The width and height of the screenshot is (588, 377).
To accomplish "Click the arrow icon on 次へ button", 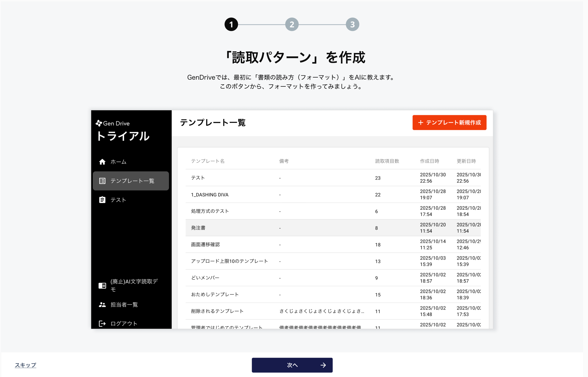I will pyautogui.click(x=323, y=365).
